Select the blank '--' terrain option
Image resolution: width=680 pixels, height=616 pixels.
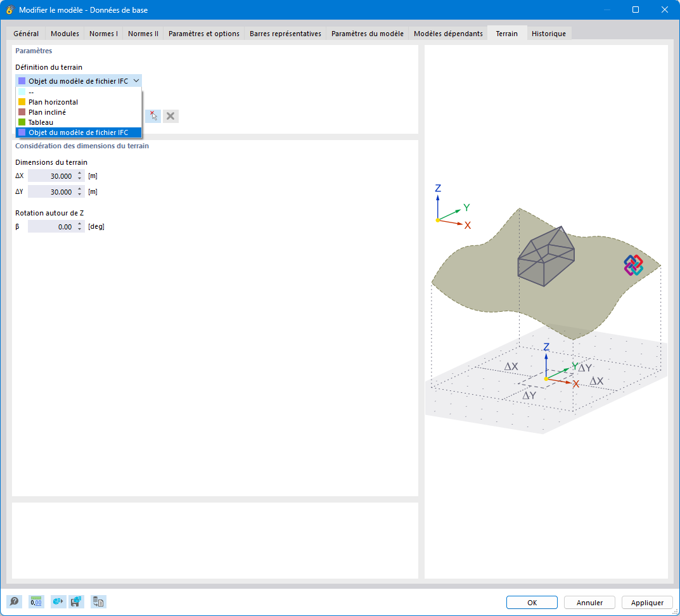[79, 92]
